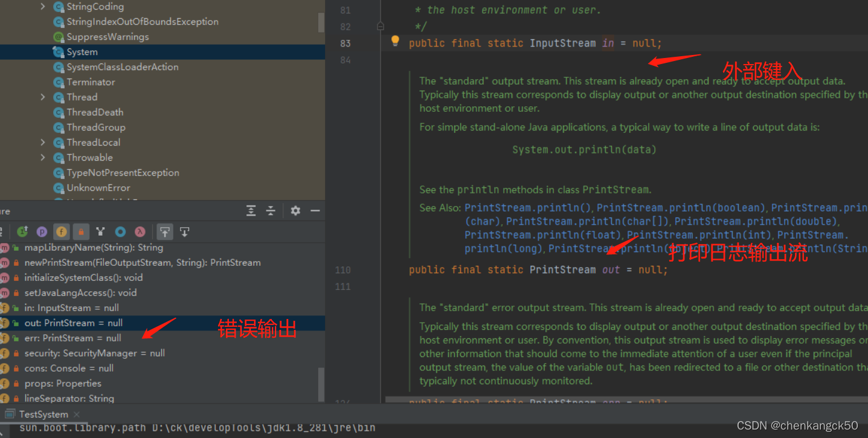
Task: Click the class icon beside Thread
Action: [x=59, y=97]
